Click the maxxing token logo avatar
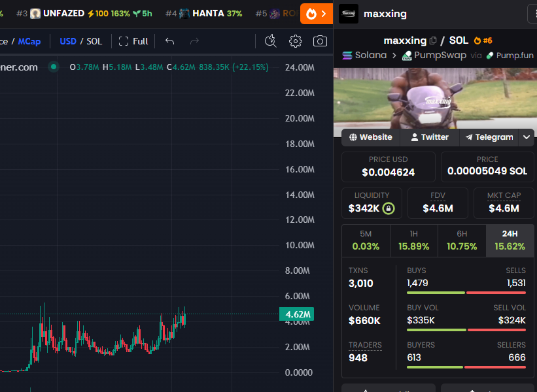 pos(348,14)
